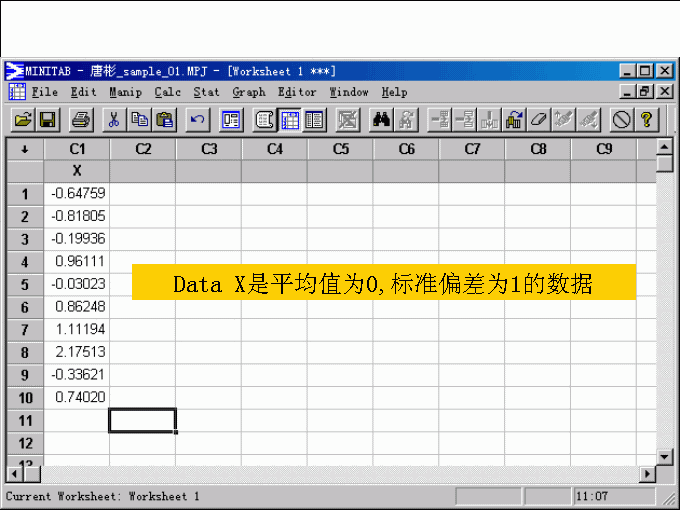This screenshot has height=510, width=680.
Task: Select the C1 column header
Action: point(77,149)
